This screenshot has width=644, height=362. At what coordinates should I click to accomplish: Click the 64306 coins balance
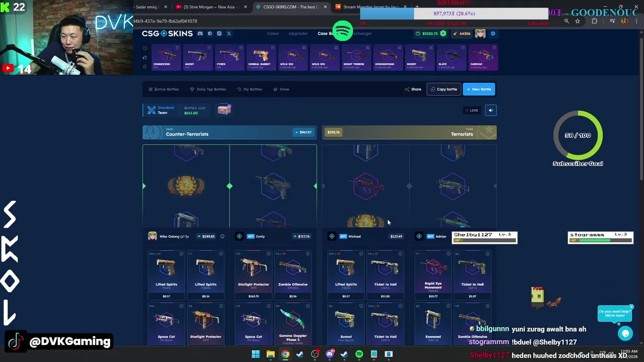(x=462, y=34)
